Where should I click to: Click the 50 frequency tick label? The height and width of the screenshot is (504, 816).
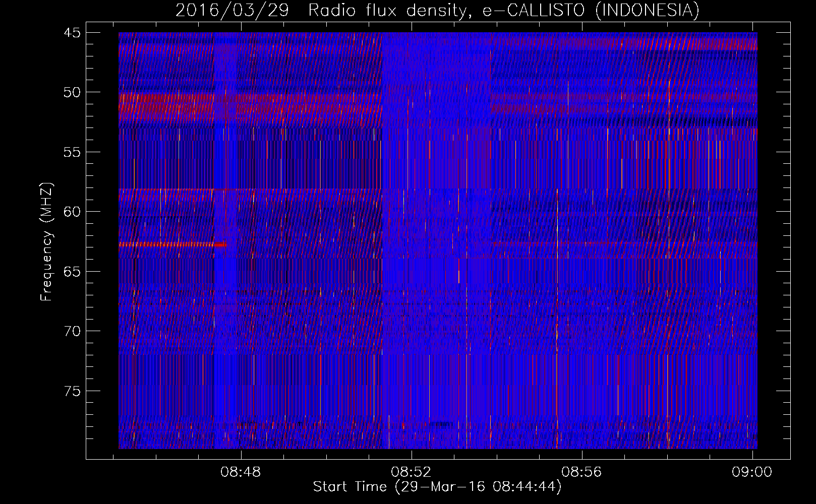click(x=72, y=92)
